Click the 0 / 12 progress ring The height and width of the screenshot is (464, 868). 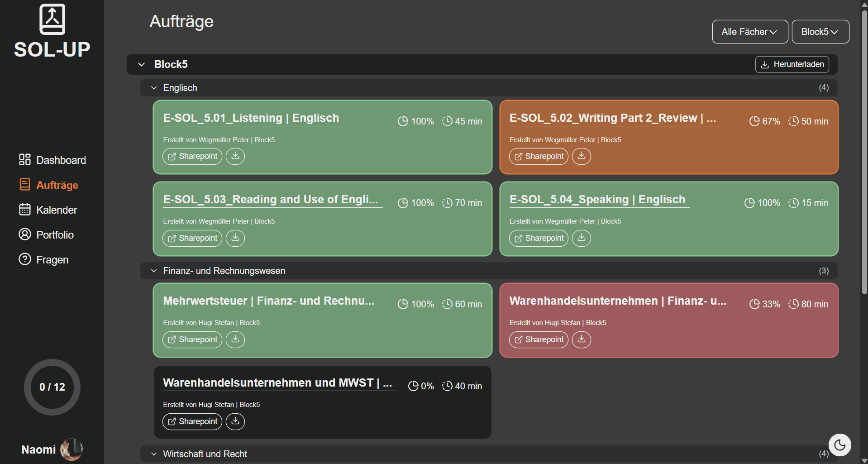[x=52, y=387]
